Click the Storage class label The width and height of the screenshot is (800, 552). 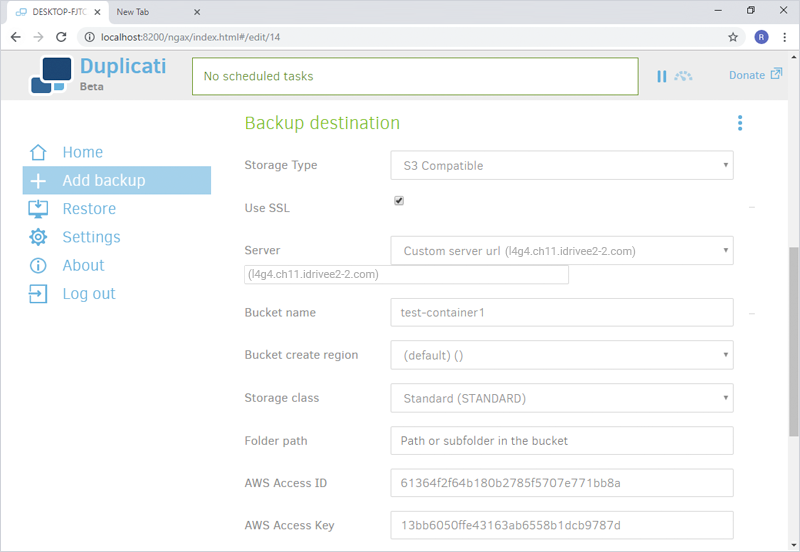[282, 398]
